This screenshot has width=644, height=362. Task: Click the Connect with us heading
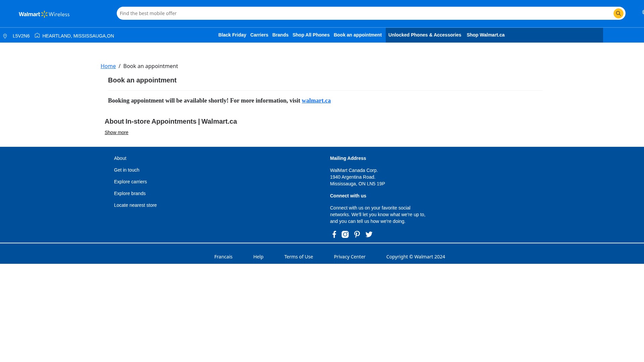348,196
